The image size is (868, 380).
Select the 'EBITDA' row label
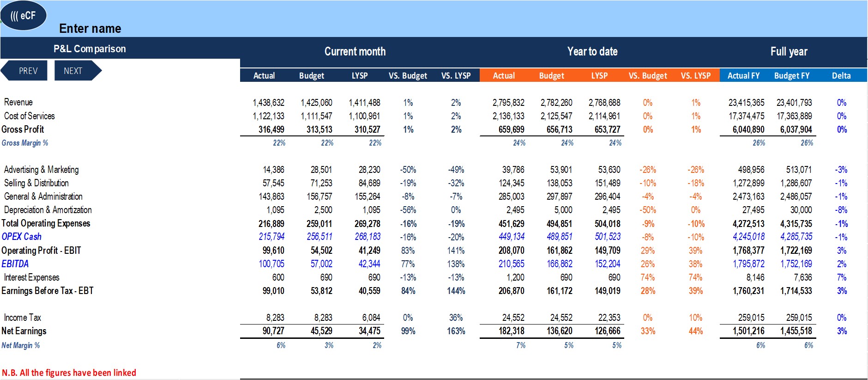click(15, 264)
